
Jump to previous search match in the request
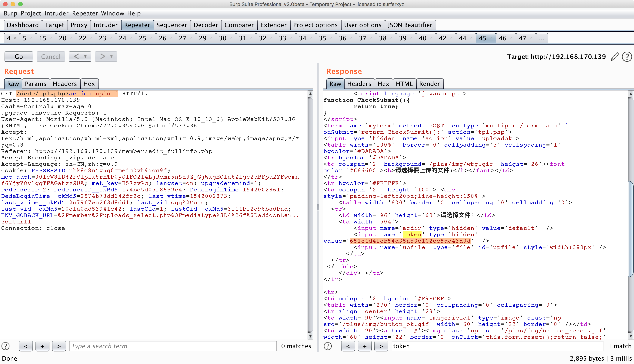coord(26,346)
